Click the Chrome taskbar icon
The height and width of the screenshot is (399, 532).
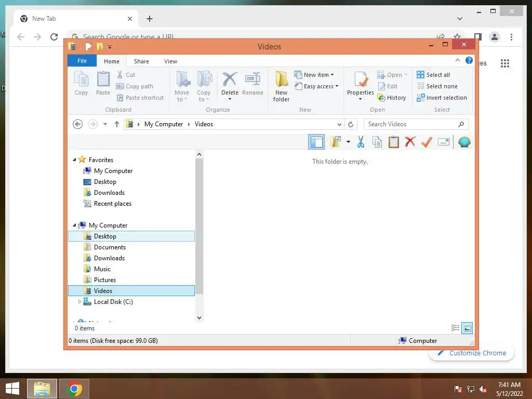click(74, 389)
